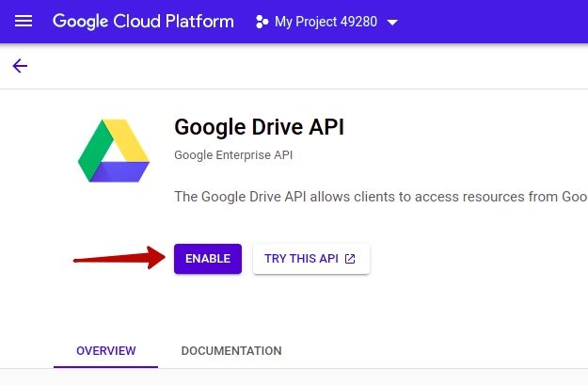
Task: Click the Google Drive API description text
Action: pos(381,197)
